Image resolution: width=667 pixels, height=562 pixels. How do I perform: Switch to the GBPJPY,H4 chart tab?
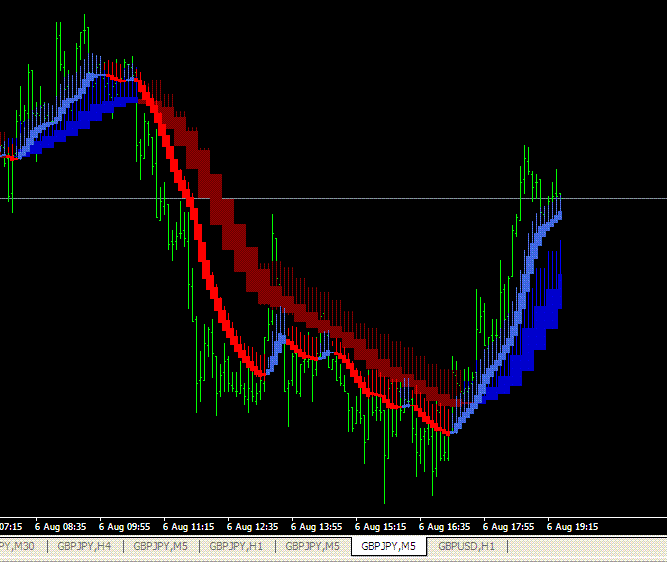point(85,546)
